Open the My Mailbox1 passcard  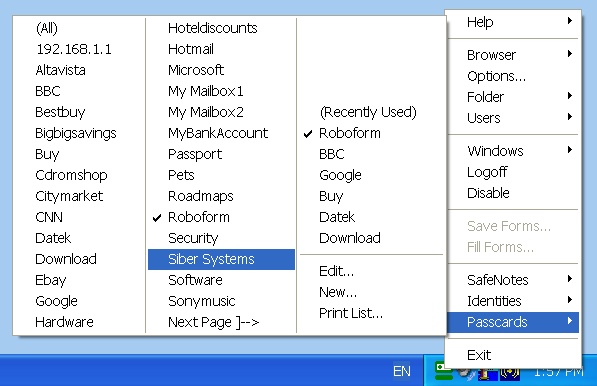[221, 91]
